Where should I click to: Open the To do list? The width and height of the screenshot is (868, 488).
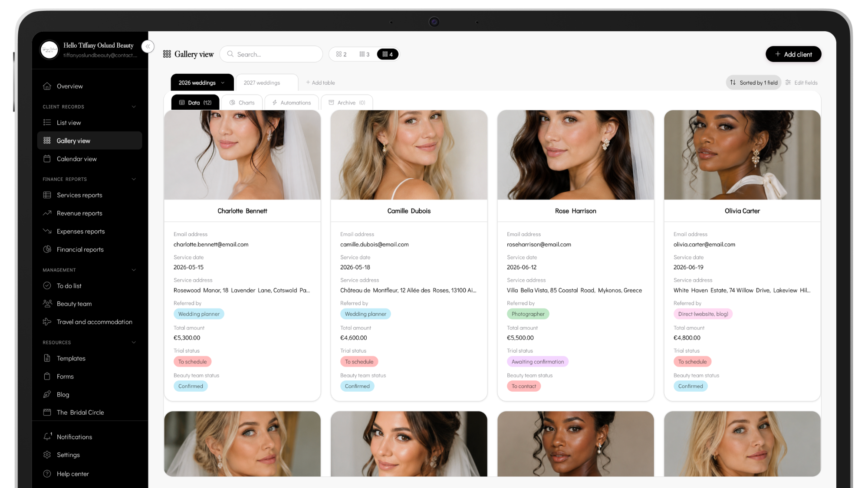(x=89, y=286)
